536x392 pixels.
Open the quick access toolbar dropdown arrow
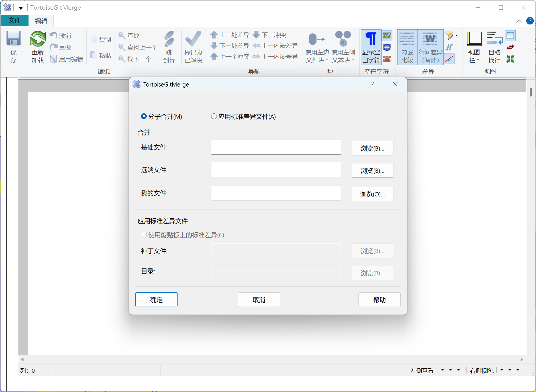pyautogui.click(x=21, y=8)
